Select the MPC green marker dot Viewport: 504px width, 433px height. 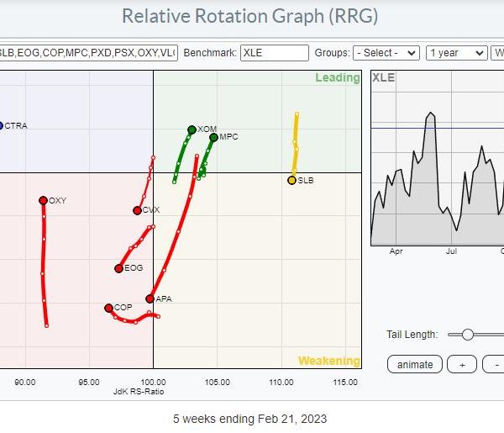213,137
